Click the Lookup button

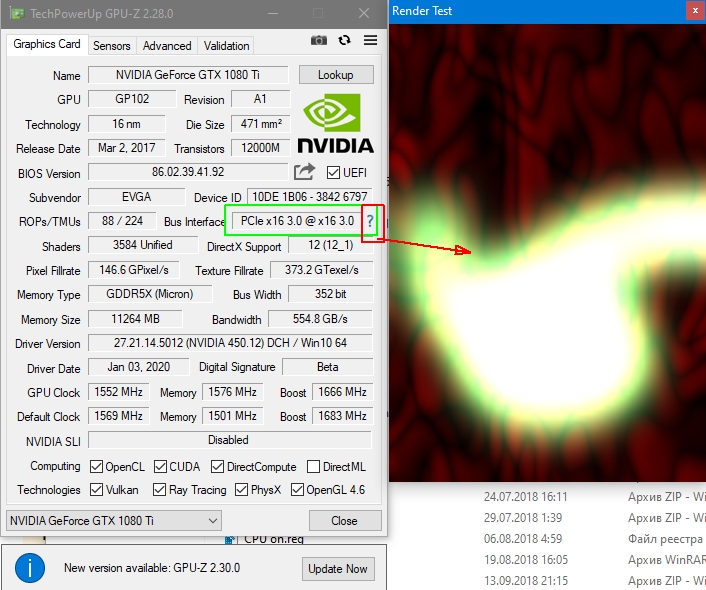tap(336, 75)
